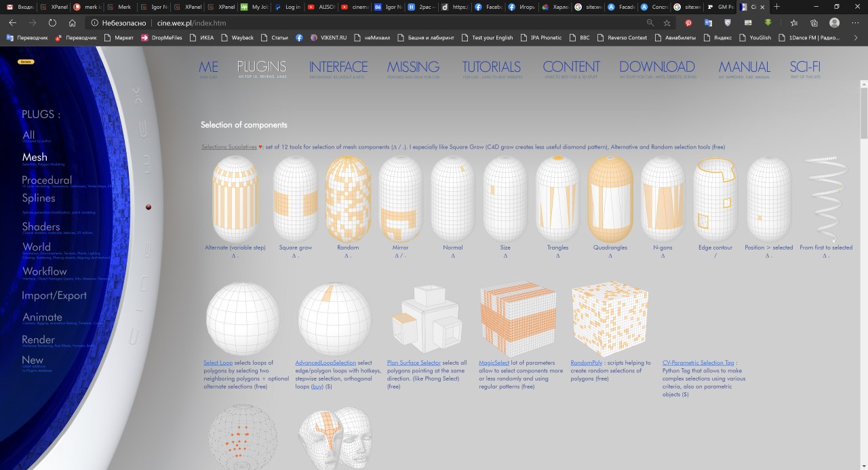This screenshot has width=868, height=470.
Task: Open the CV-Parametric Selection Tag link
Action: coord(698,363)
